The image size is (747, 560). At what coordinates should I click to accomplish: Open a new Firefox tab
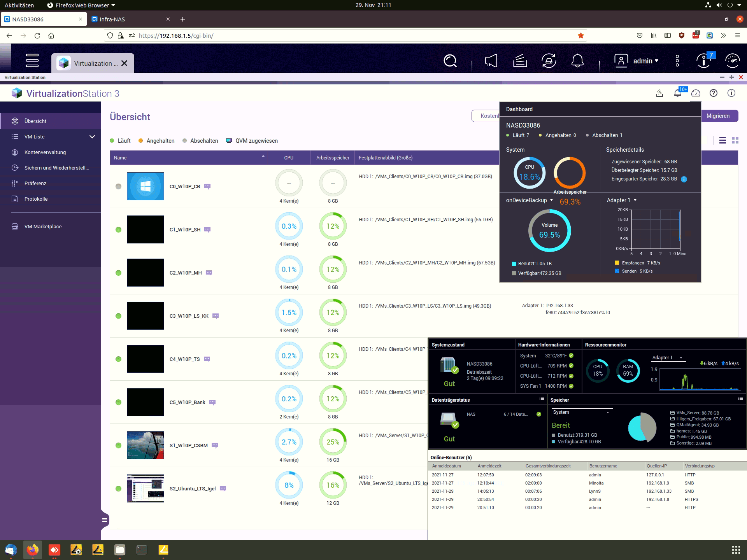click(182, 19)
